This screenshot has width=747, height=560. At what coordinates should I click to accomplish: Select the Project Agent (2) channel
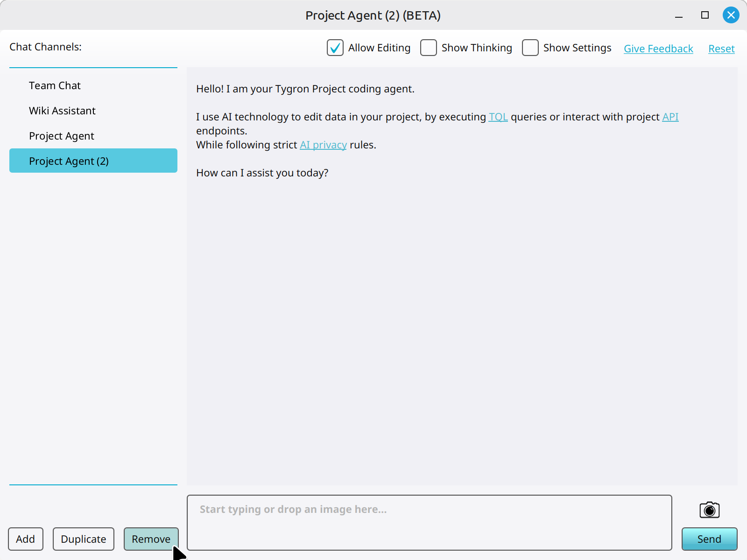pyautogui.click(x=93, y=161)
